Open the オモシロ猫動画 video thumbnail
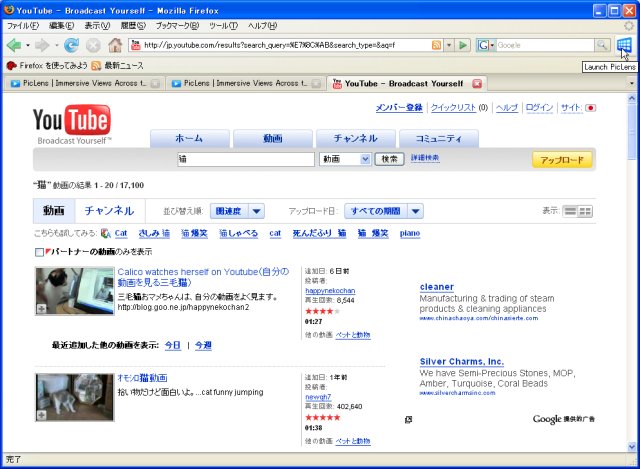The width and height of the screenshot is (640, 469). pos(75,398)
